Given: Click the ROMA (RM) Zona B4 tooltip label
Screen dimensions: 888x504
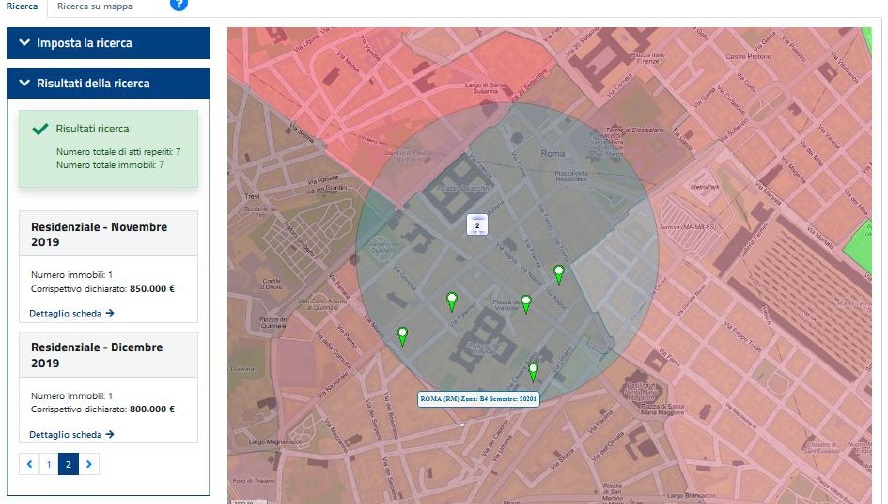Looking at the screenshot, I should point(479,399).
